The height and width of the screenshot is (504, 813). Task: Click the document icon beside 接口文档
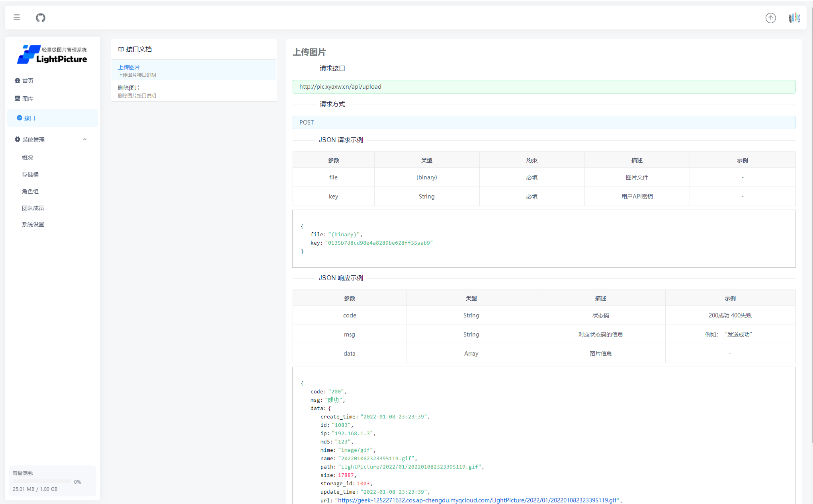pos(121,49)
